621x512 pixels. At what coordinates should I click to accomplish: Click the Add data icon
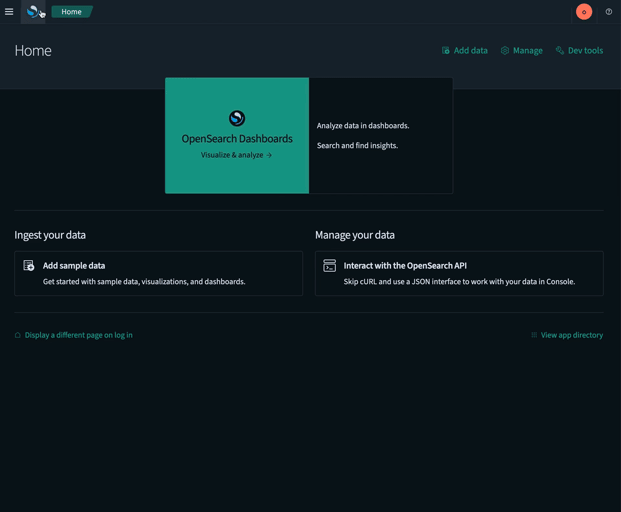(446, 51)
